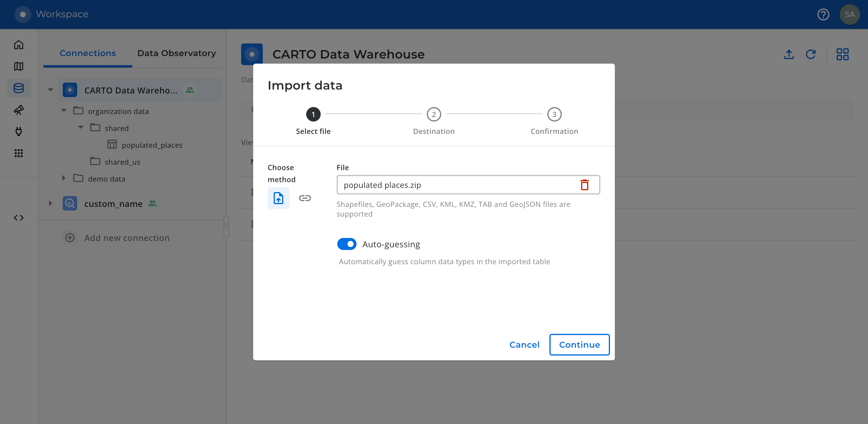Select the Data Explorer database icon
868x424 pixels.
(18, 88)
